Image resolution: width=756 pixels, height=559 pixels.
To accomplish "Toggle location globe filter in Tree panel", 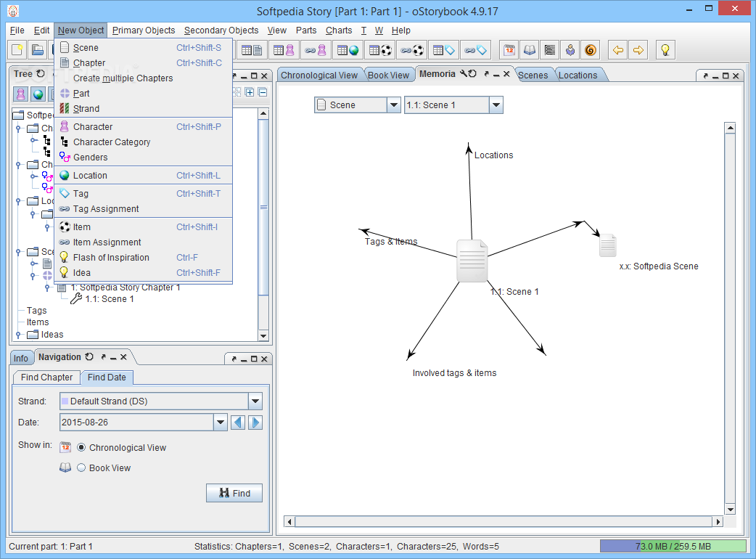I will click(38, 94).
